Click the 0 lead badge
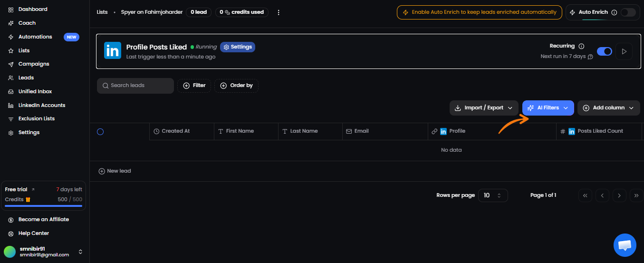 (x=199, y=12)
